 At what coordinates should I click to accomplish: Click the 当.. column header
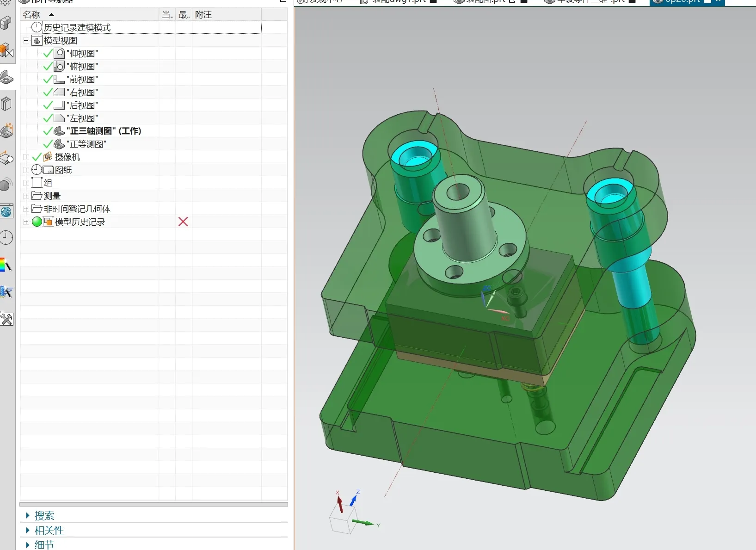pyautogui.click(x=167, y=15)
